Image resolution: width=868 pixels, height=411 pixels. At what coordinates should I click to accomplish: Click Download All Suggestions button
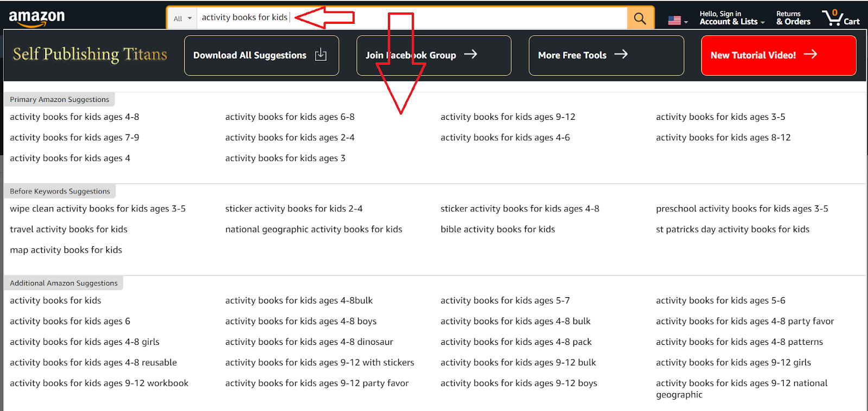(261, 55)
